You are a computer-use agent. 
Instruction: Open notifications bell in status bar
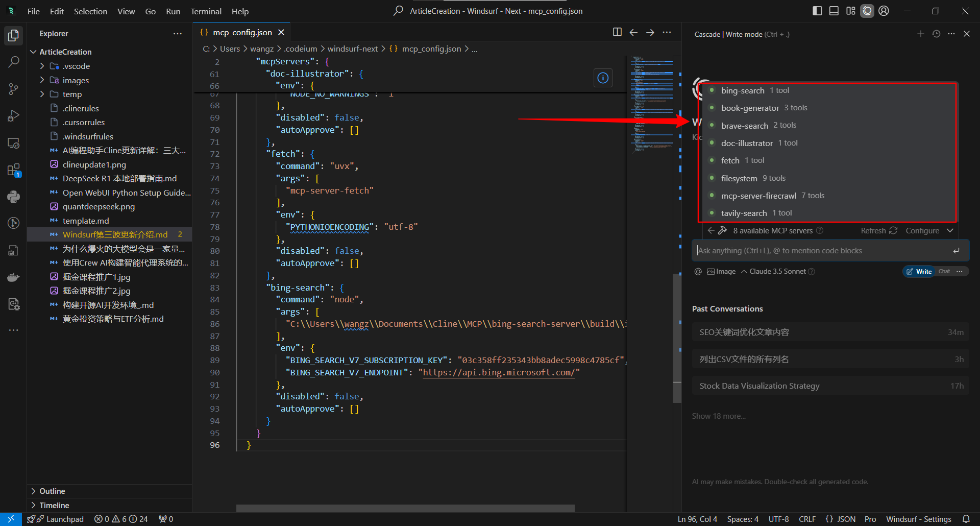966,519
